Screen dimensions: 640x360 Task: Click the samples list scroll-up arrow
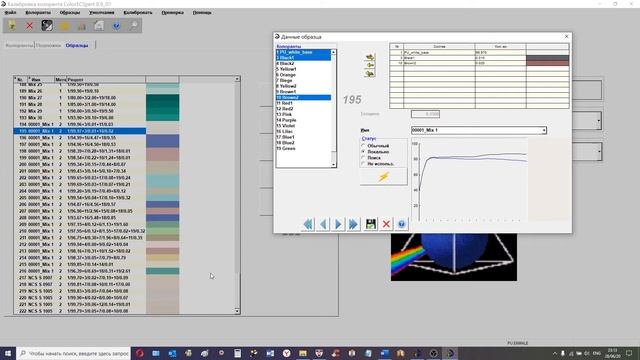[237, 79]
